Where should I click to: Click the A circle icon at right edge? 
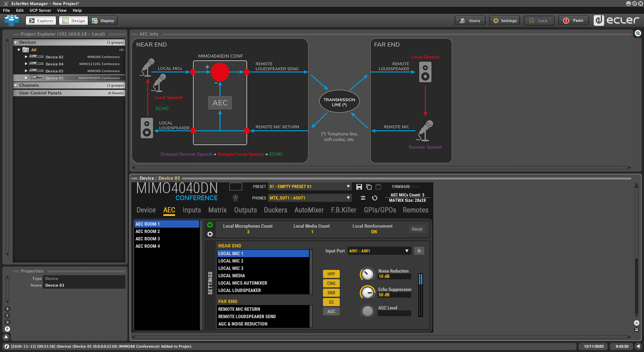pos(637,323)
